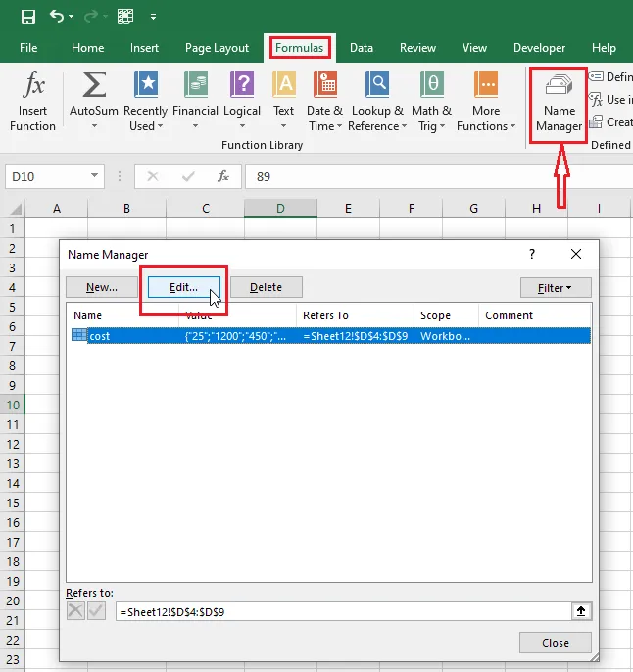Switch to the View tab
This screenshot has height=672, width=633.
coord(474,48)
